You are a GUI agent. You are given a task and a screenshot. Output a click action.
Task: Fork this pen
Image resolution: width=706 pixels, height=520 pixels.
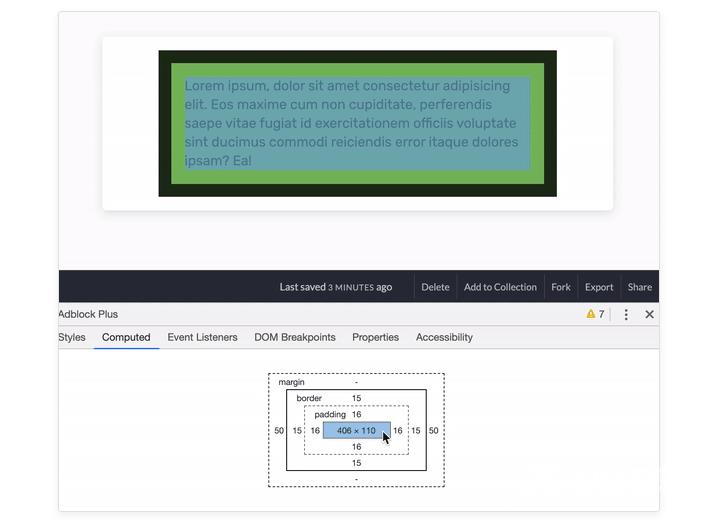(561, 287)
